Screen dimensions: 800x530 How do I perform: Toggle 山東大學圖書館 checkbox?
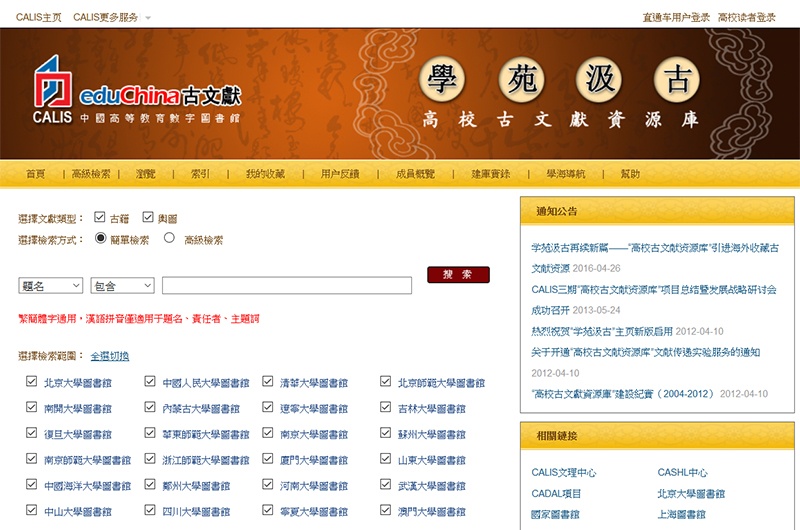[x=386, y=459]
